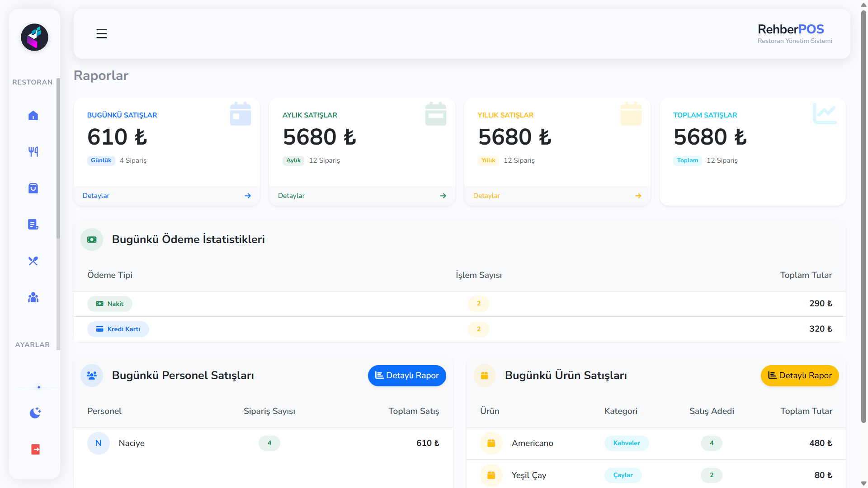Click the home icon in sidebar
Image resolution: width=868 pixels, height=488 pixels.
[x=33, y=116]
